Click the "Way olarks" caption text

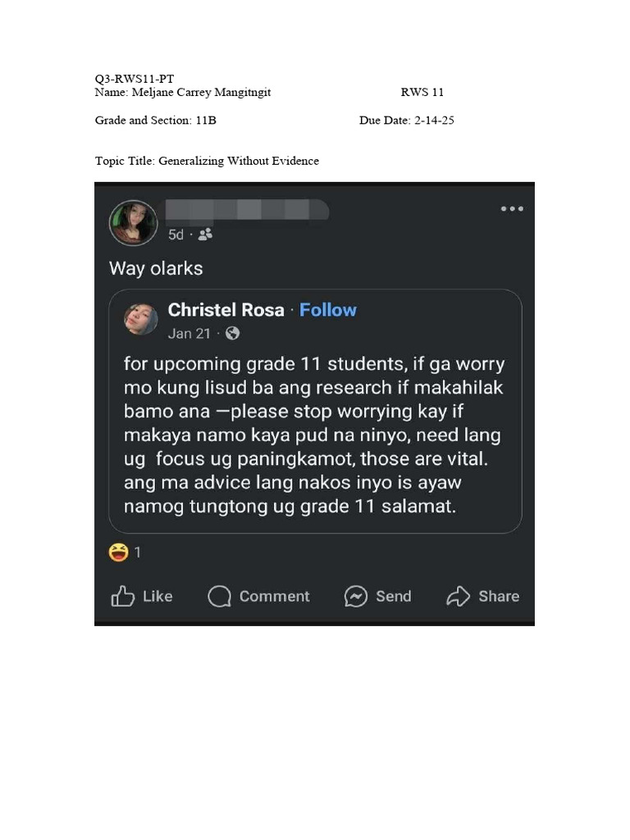(x=156, y=268)
